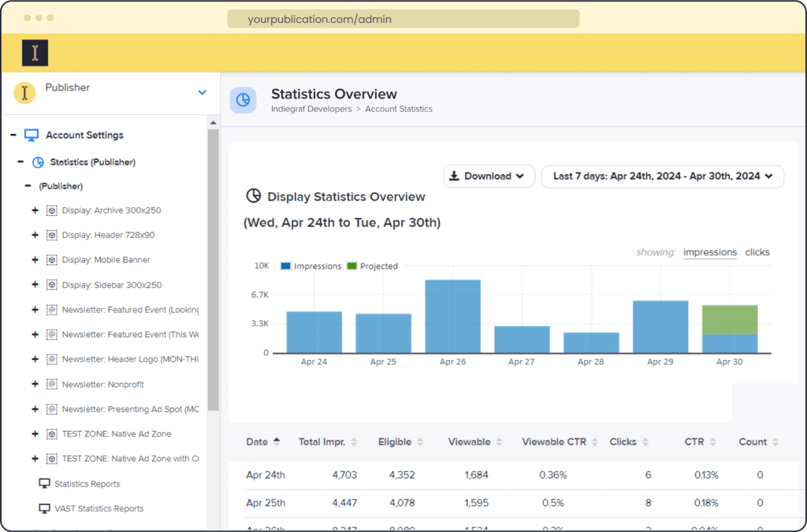807x532 pixels.
Task: Collapse the Publisher panel using its chevron
Action: [201, 91]
